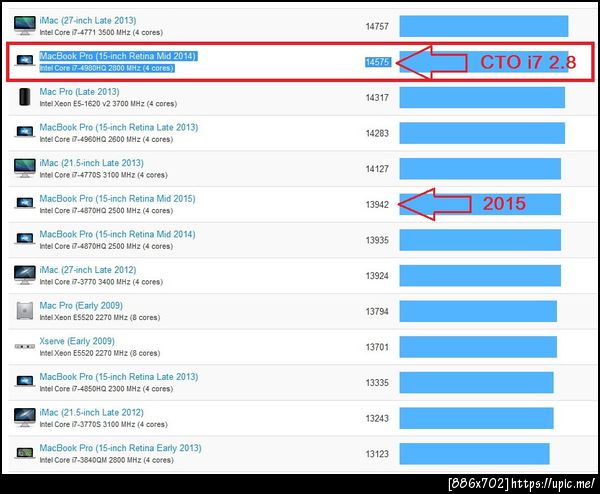Open the iMac (27-inch Late 2013) link
The image size is (600, 494).
88,20
